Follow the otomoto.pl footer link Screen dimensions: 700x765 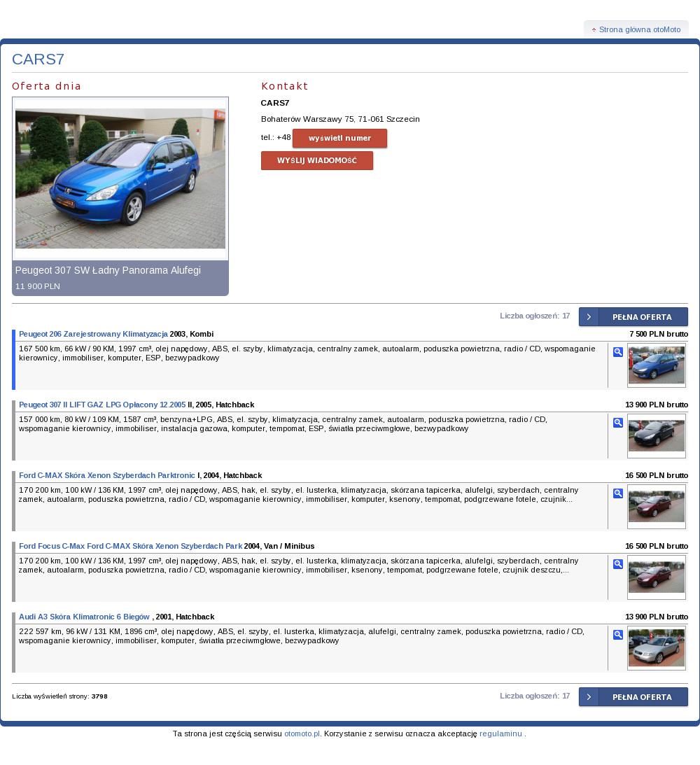pos(302,734)
